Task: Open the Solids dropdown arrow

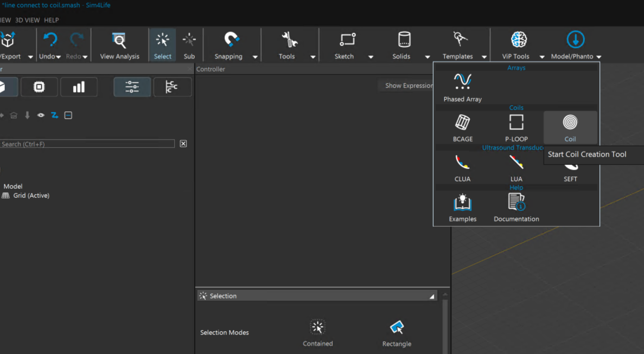Action: (428, 57)
